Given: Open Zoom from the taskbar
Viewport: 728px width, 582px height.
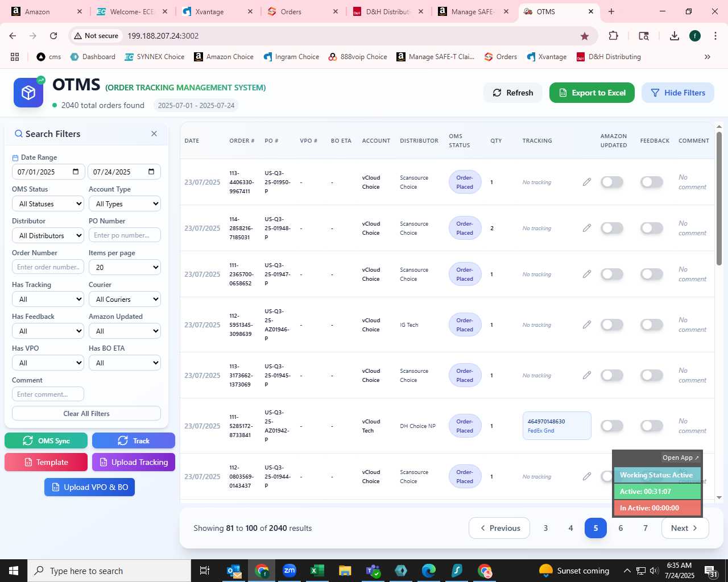Looking at the screenshot, I should click(x=289, y=571).
